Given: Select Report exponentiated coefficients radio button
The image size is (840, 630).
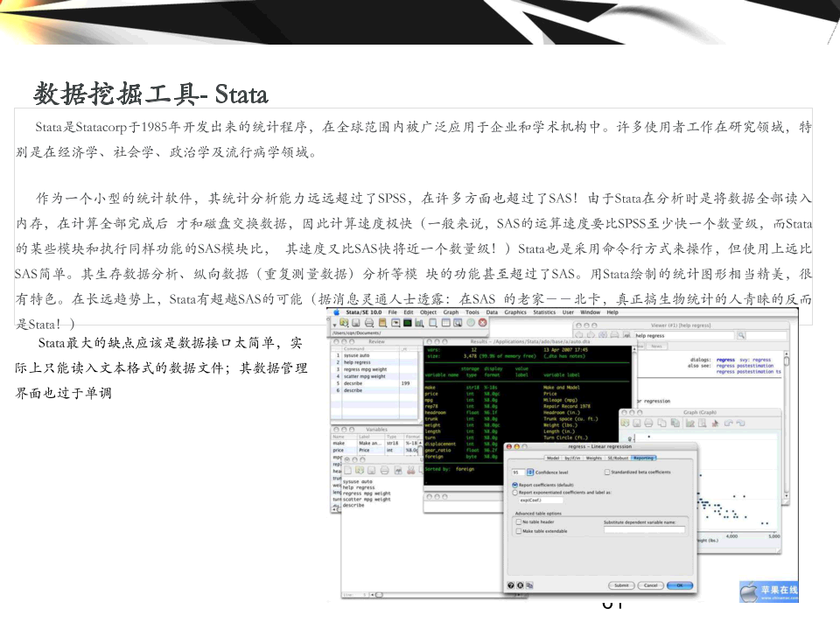Looking at the screenshot, I should tap(514, 493).
